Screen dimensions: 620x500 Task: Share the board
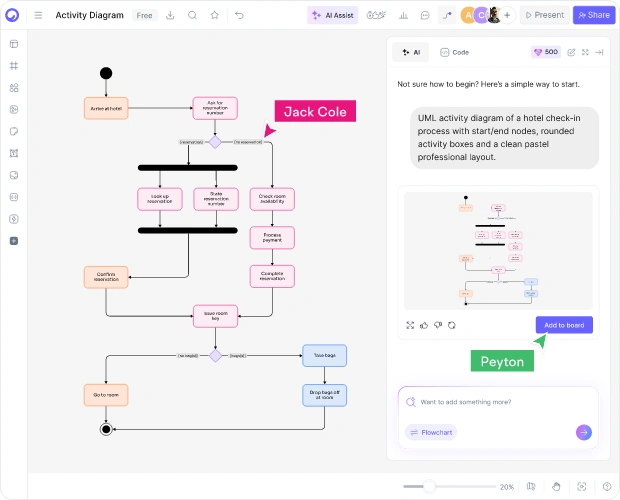click(x=594, y=15)
